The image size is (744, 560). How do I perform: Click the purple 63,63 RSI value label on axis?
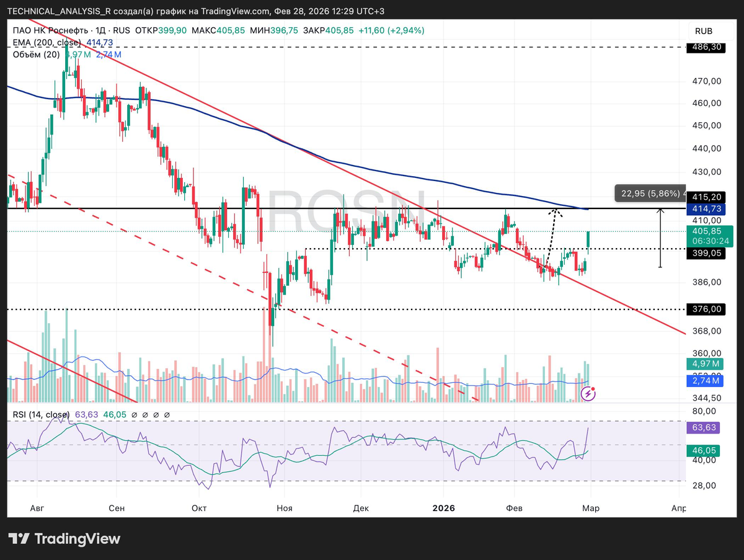(703, 427)
